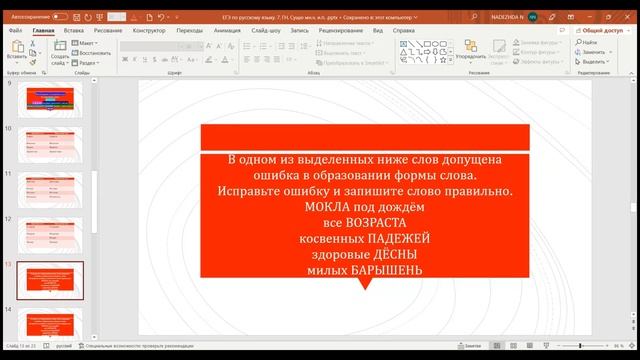Click the Вставить paste button
Image resolution: width=640 pixels, height=360 pixels.
[17, 51]
